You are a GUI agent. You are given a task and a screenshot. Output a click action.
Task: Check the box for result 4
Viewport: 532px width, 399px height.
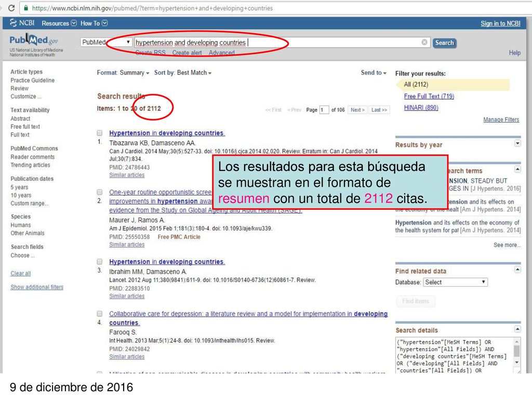click(100, 313)
